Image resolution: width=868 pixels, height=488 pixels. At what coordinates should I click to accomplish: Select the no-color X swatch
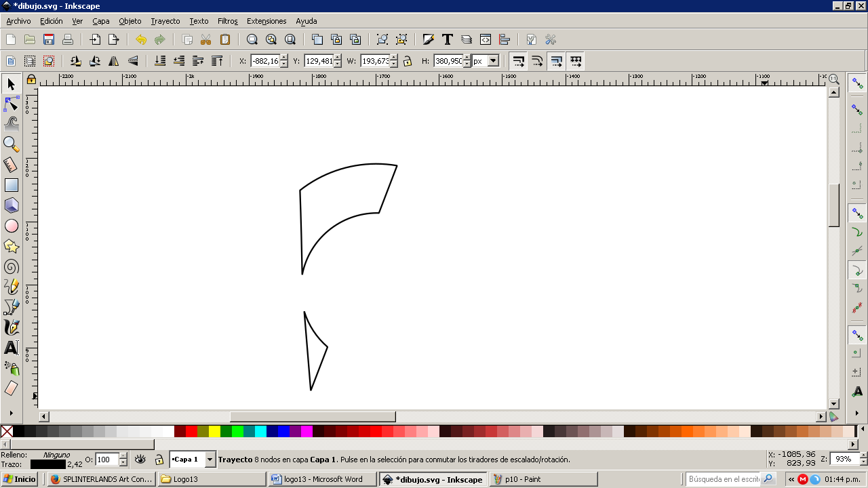pos(7,431)
